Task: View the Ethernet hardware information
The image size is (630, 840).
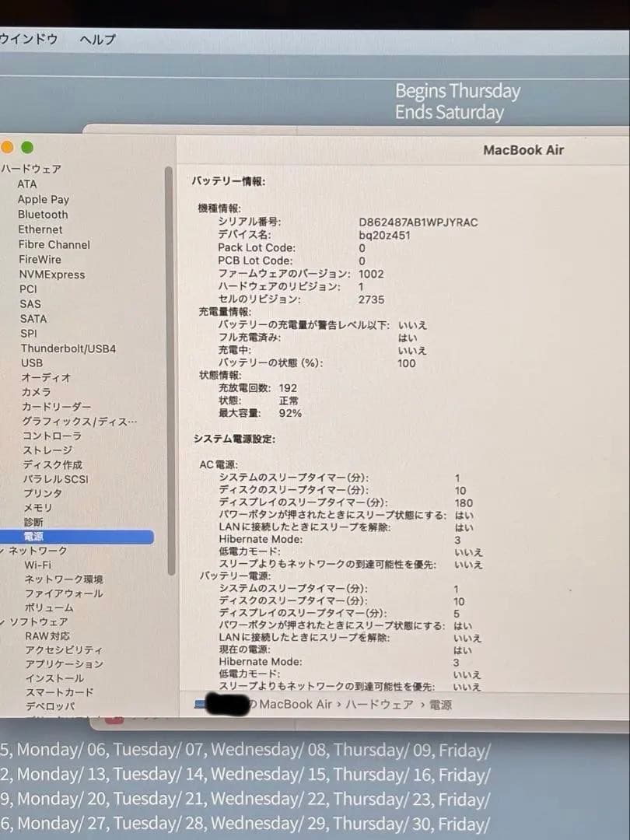Action: coord(40,229)
